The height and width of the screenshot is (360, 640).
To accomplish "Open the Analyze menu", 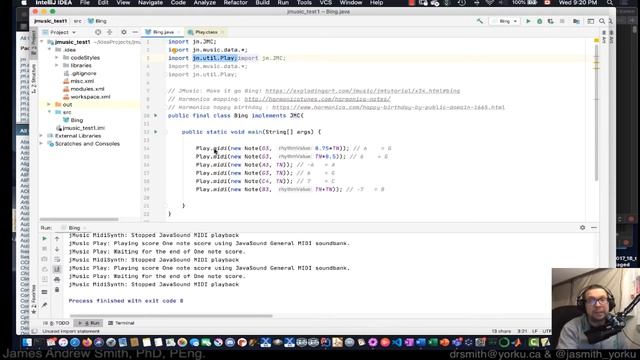I will tap(204, 3).
